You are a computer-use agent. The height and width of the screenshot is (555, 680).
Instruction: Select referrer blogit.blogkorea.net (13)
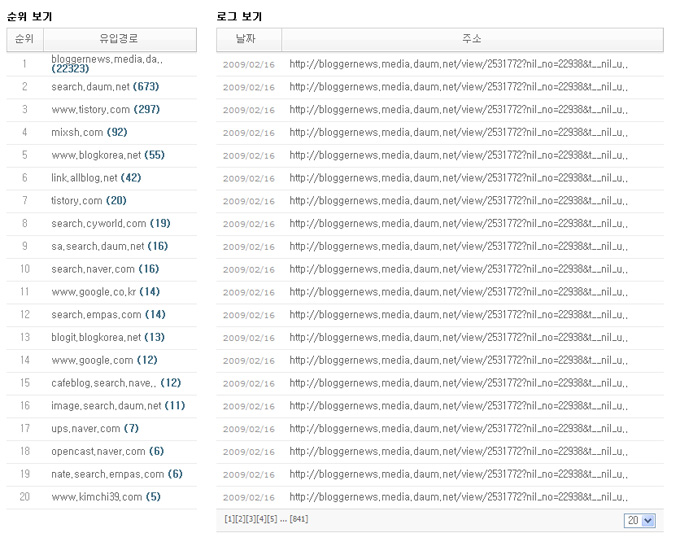[108, 337]
